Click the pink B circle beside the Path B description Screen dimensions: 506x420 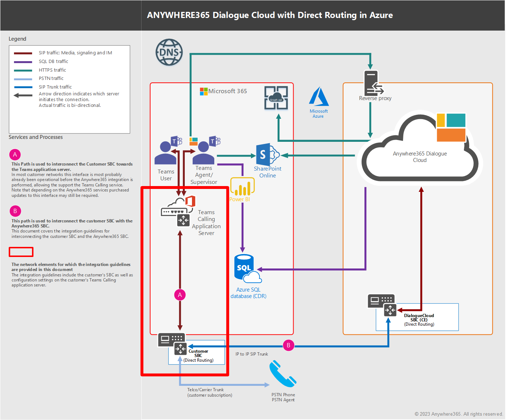[15, 211]
